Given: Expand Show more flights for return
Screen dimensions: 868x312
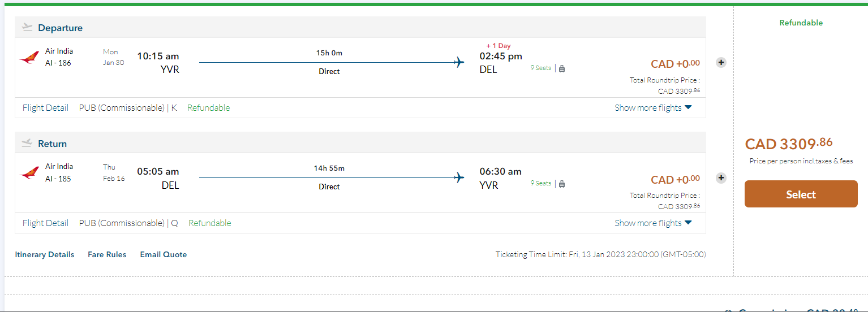Looking at the screenshot, I should tap(653, 223).
